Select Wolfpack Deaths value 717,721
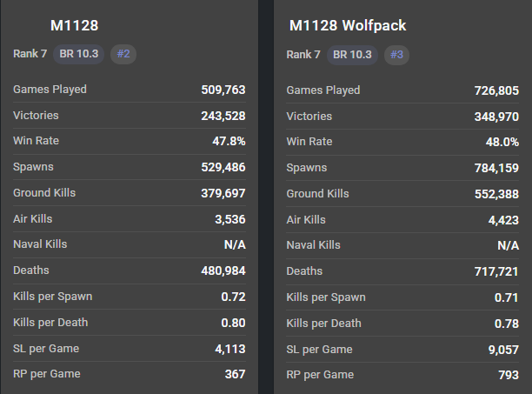Viewport: 532px width, 394px height. pyautogui.click(x=496, y=271)
